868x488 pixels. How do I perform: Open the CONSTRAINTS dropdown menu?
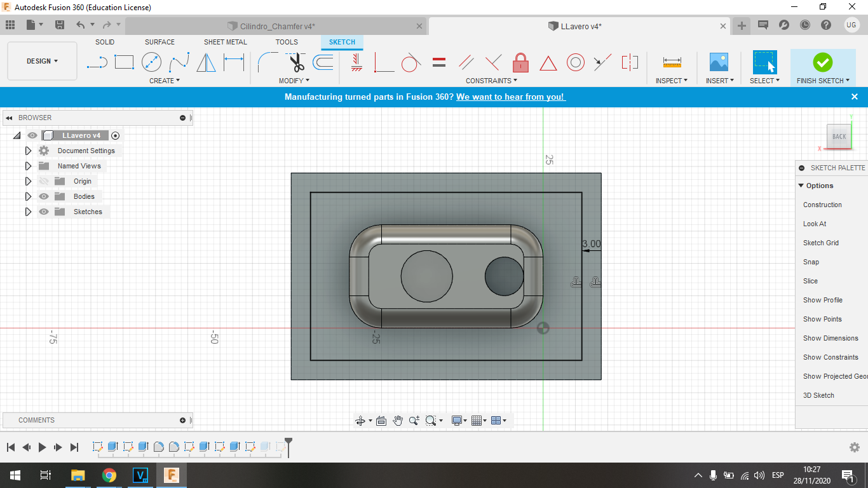click(x=491, y=81)
